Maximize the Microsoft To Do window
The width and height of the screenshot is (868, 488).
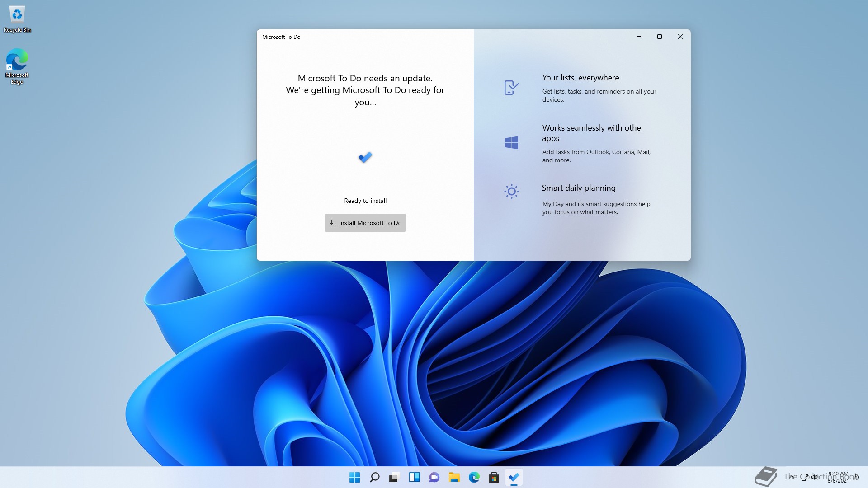pos(660,37)
